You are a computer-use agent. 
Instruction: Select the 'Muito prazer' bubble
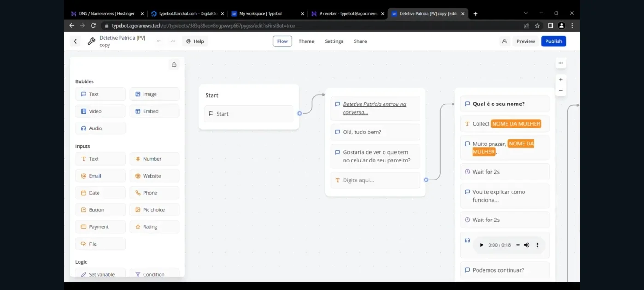[x=505, y=148]
